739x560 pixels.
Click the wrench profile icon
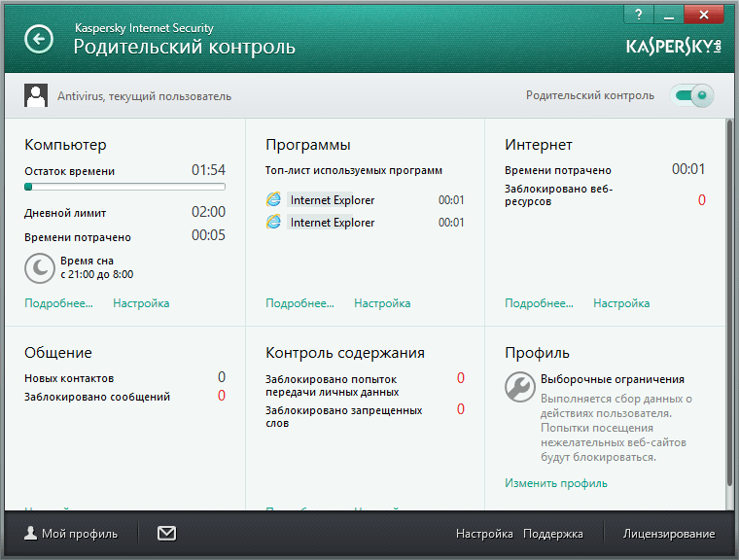coord(520,387)
